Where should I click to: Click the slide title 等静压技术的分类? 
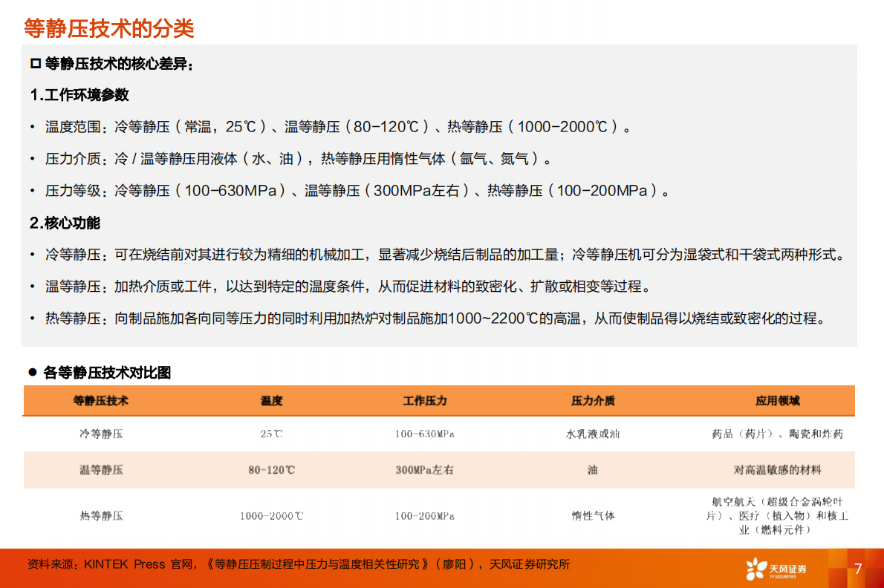(109, 28)
